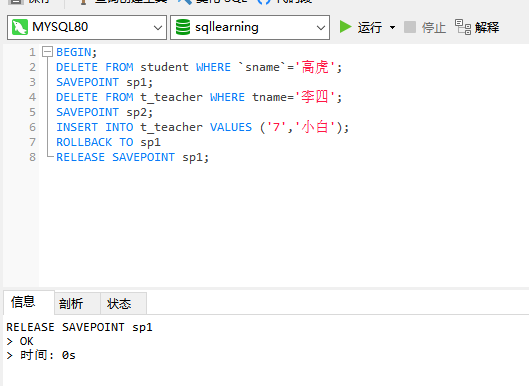Click the MySQL dolphin connection icon
529x386 pixels.
point(20,27)
